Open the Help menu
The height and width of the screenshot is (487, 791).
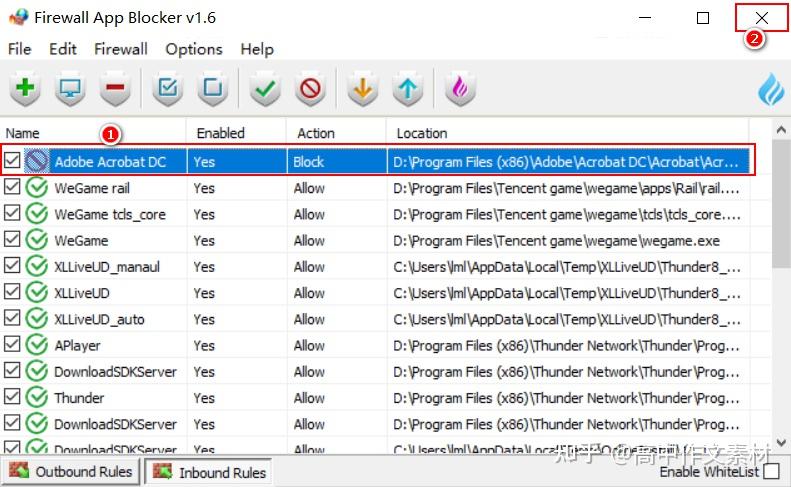pyautogui.click(x=257, y=49)
